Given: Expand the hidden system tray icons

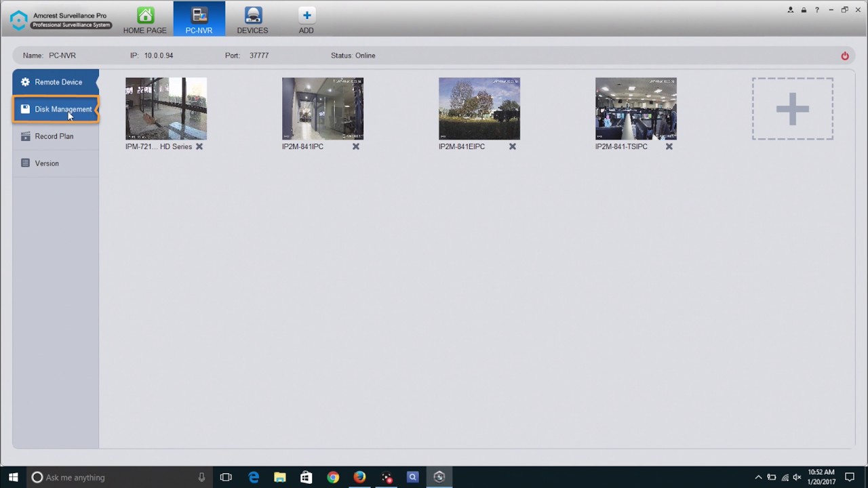Looking at the screenshot, I should click(x=758, y=477).
